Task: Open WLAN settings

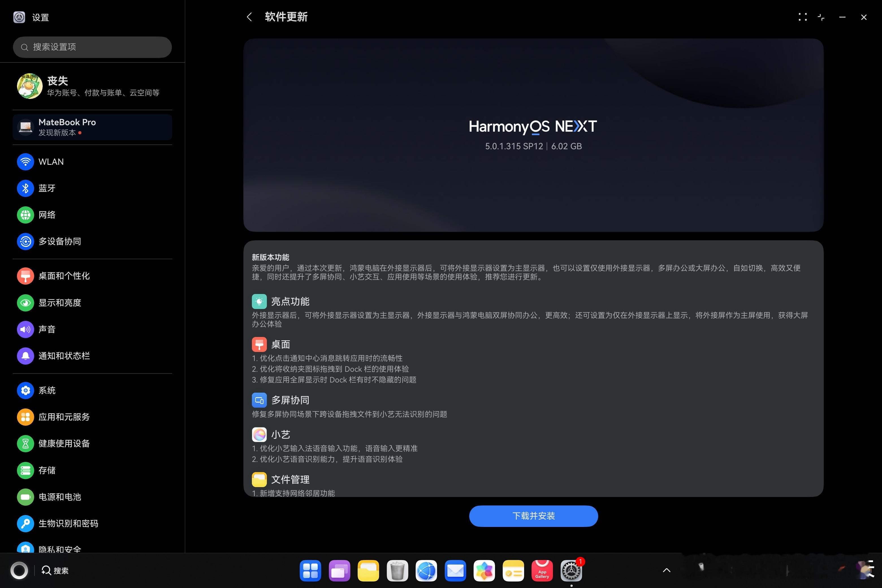Action: point(92,162)
